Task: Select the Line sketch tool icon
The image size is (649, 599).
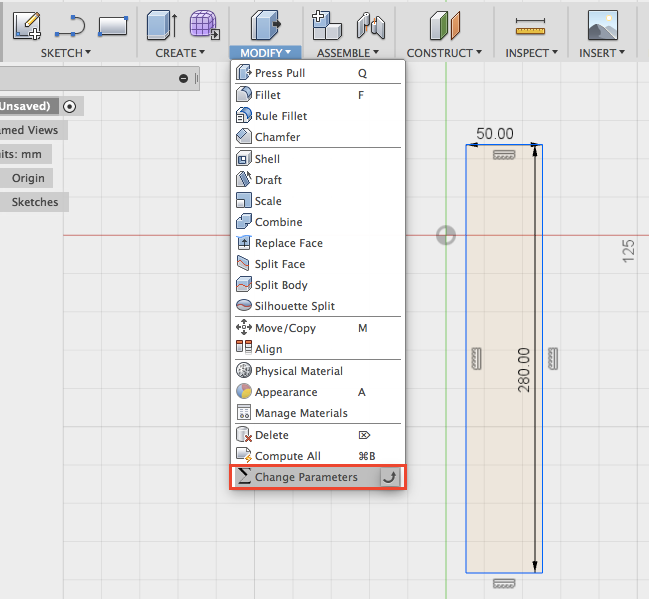Action: click(70, 26)
